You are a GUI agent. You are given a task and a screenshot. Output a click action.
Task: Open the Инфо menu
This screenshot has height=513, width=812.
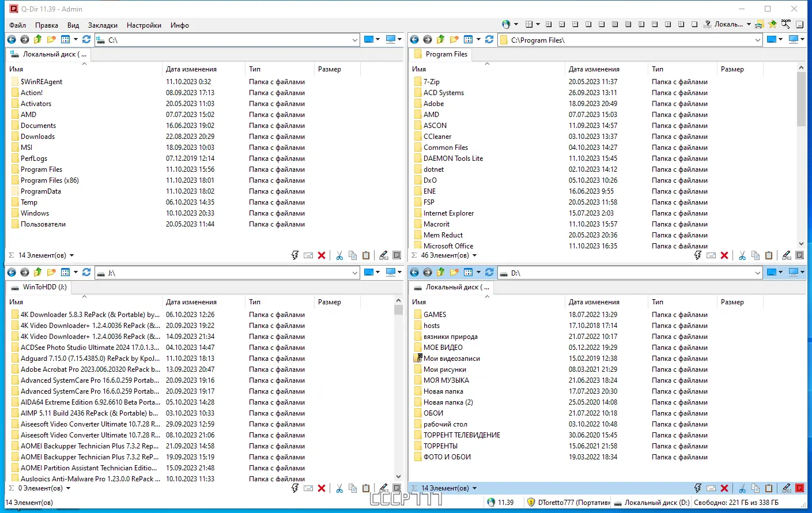click(x=180, y=25)
